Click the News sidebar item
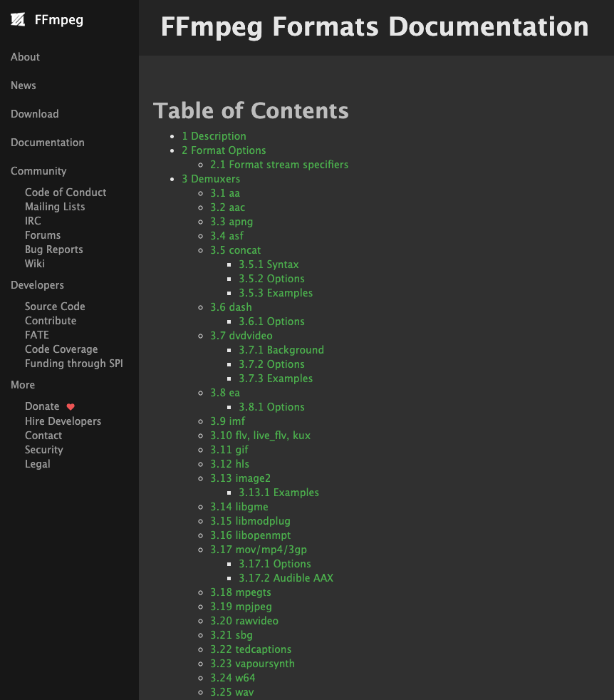614x700 pixels. click(24, 86)
